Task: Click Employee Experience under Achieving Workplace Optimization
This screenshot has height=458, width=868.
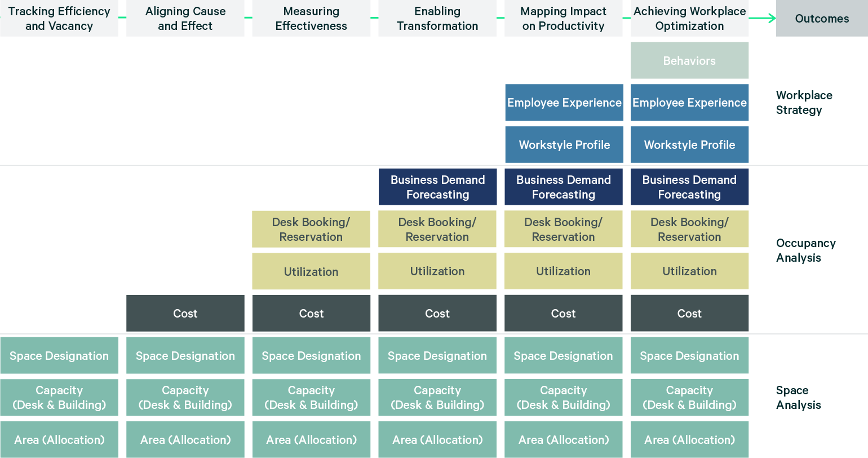Action: [690, 103]
